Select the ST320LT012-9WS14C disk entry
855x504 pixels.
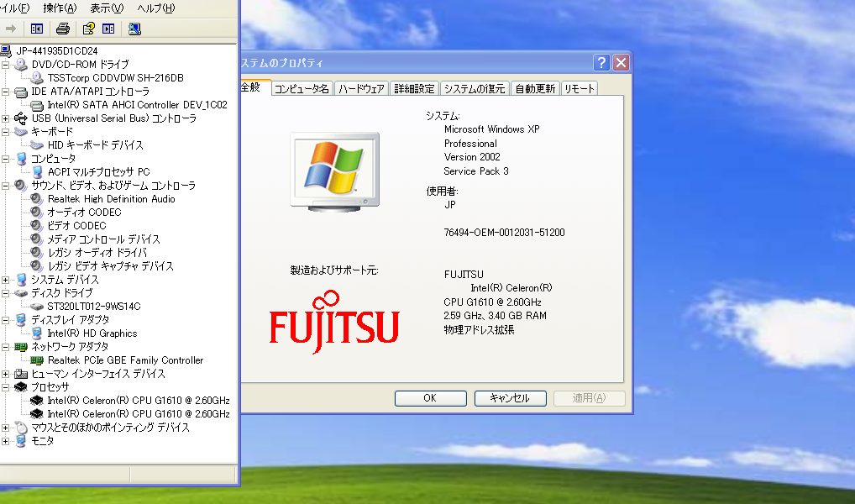94,307
